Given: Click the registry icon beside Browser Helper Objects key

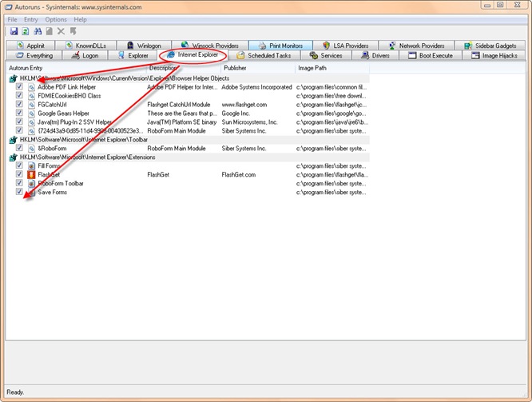Looking at the screenshot, I should [x=13, y=78].
